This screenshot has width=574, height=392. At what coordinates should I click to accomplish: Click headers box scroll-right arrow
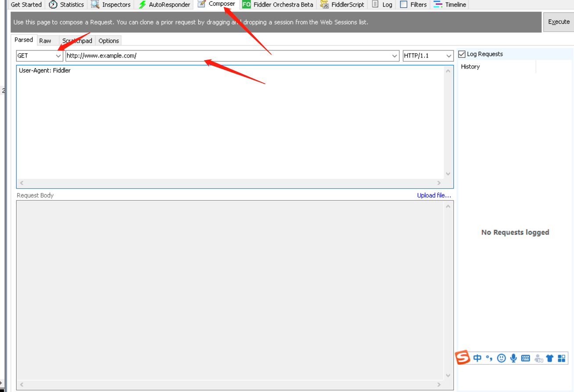point(439,183)
